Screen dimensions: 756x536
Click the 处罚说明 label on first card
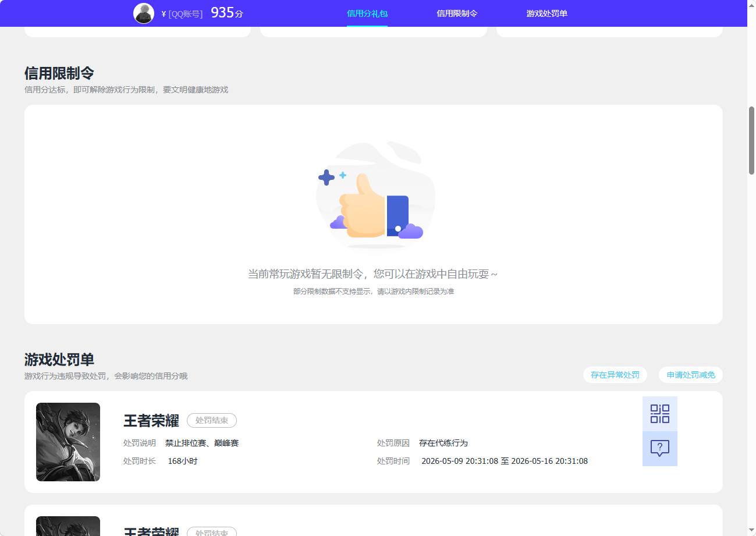click(140, 443)
